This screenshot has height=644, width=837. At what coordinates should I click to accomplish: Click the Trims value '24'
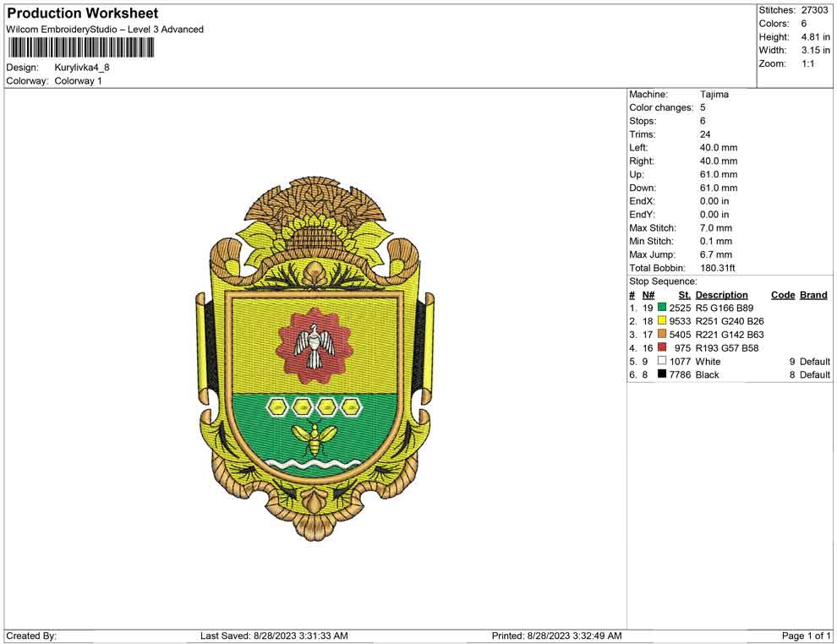click(x=705, y=134)
